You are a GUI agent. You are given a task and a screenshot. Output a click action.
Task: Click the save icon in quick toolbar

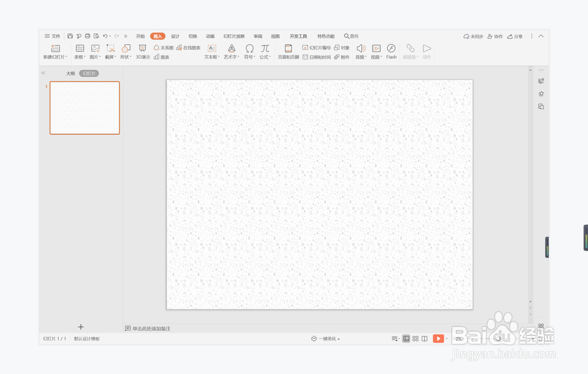[x=70, y=36]
